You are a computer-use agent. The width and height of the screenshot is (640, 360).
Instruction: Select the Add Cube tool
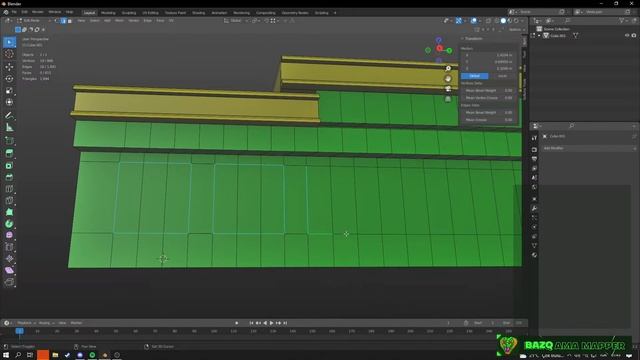9,141
